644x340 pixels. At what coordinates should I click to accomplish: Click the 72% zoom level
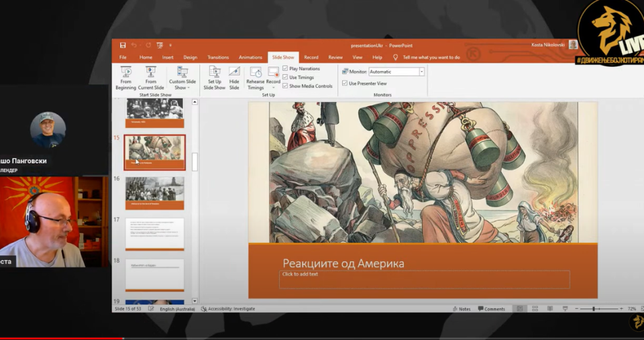[x=632, y=308]
